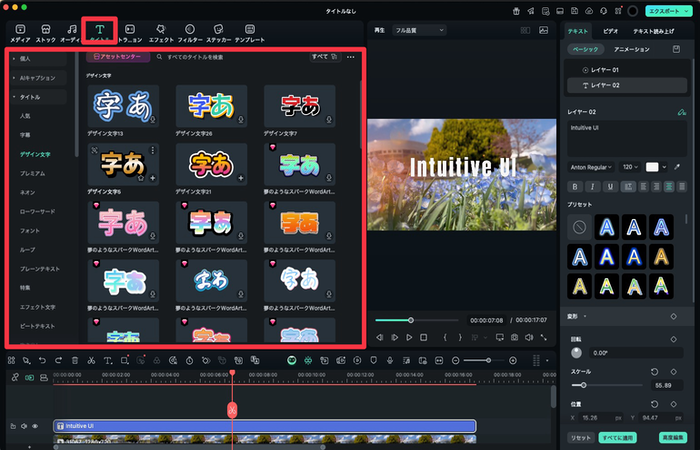Open the メディア (Media) tab icon
This screenshot has width=700, height=450.
coord(20,29)
